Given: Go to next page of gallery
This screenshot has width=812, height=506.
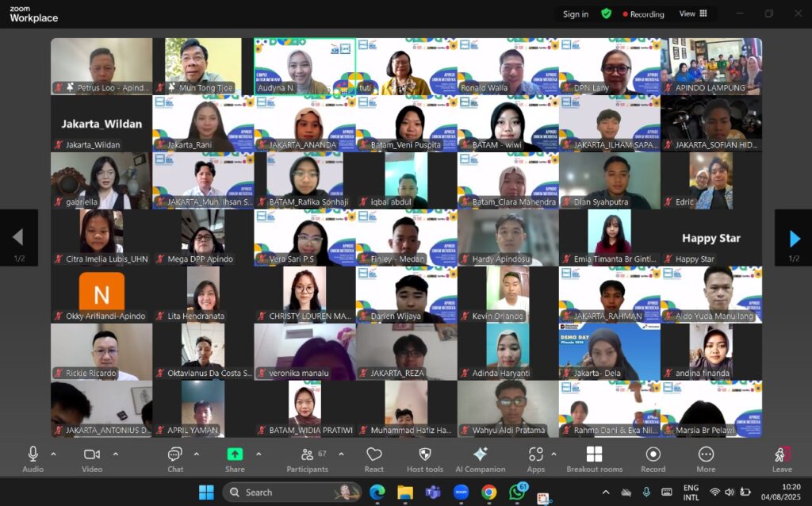Looking at the screenshot, I should tap(794, 238).
